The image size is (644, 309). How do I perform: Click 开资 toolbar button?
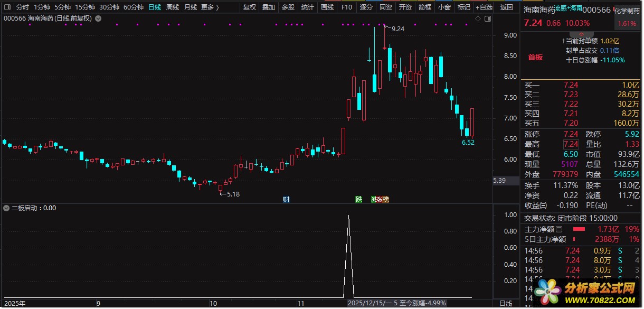pos(405,7)
